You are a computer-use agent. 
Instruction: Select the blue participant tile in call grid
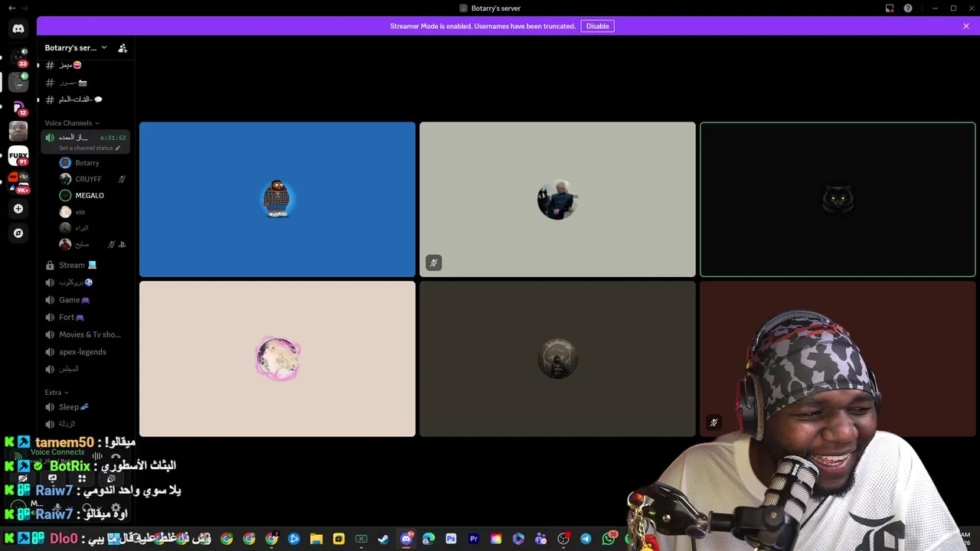277,199
